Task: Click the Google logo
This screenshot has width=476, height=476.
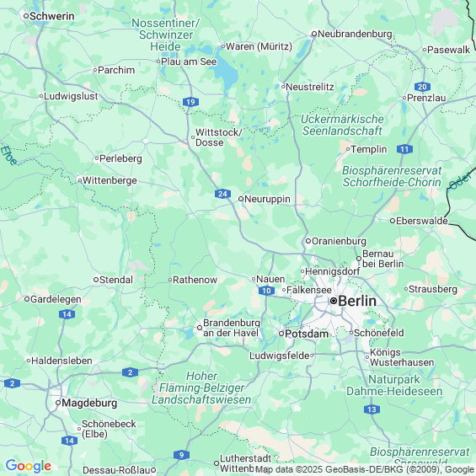Action: pyautogui.click(x=29, y=466)
